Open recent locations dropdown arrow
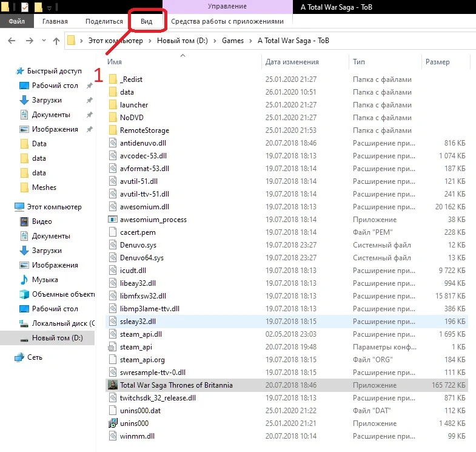The image size is (476, 452). coord(44,41)
